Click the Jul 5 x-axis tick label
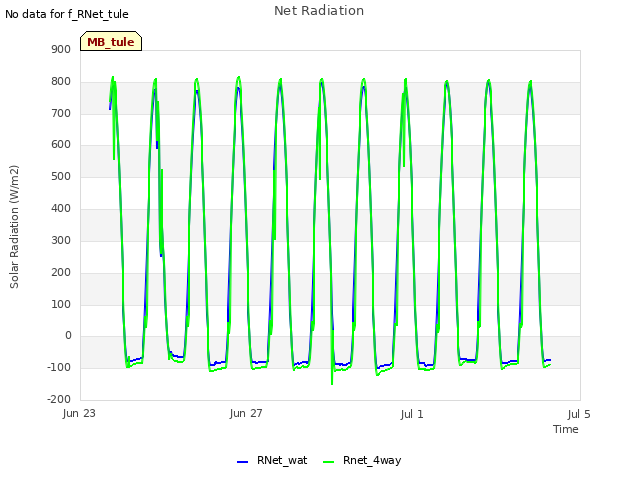The height and width of the screenshot is (480, 640). tap(579, 414)
